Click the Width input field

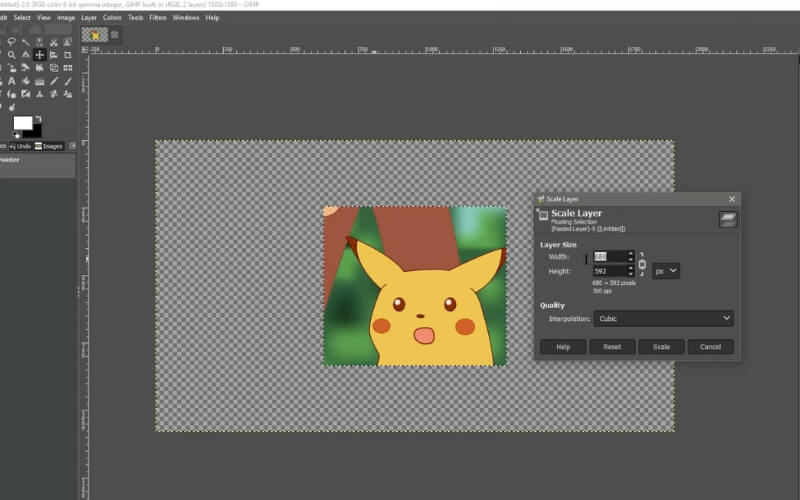610,256
